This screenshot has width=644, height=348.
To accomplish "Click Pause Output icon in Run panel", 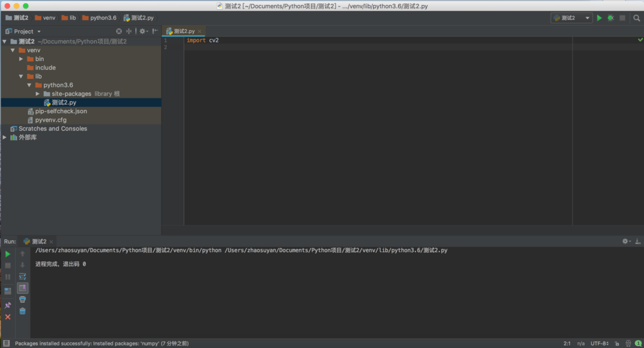I will point(8,277).
